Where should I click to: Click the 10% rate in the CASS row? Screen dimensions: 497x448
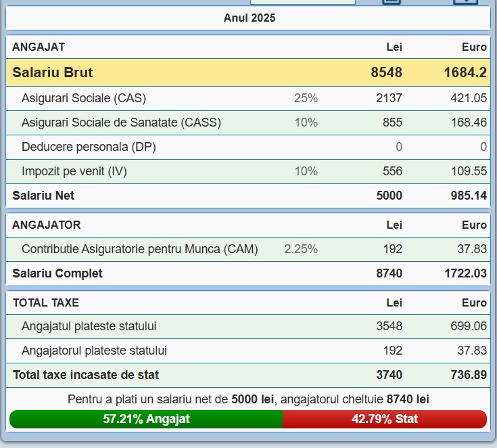coord(306,122)
